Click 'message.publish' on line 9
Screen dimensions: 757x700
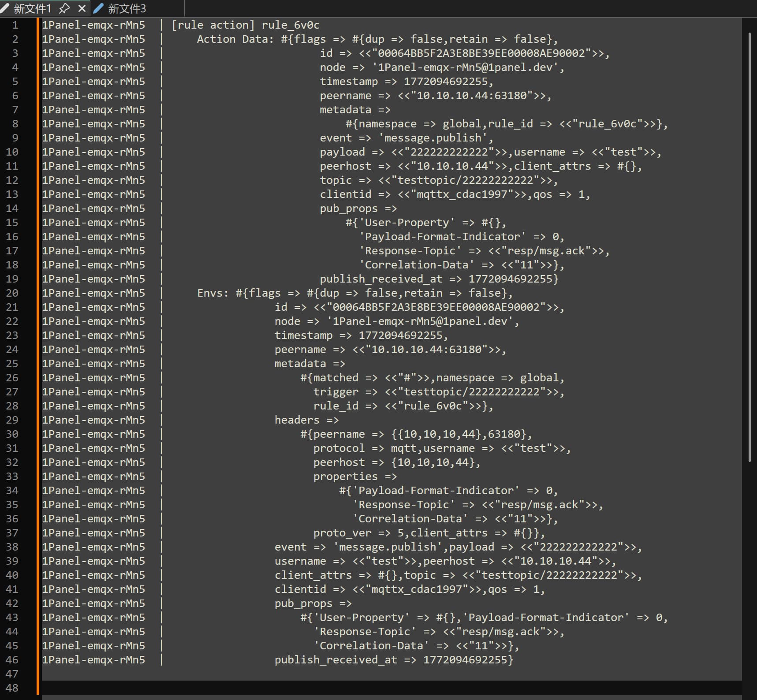click(x=436, y=138)
